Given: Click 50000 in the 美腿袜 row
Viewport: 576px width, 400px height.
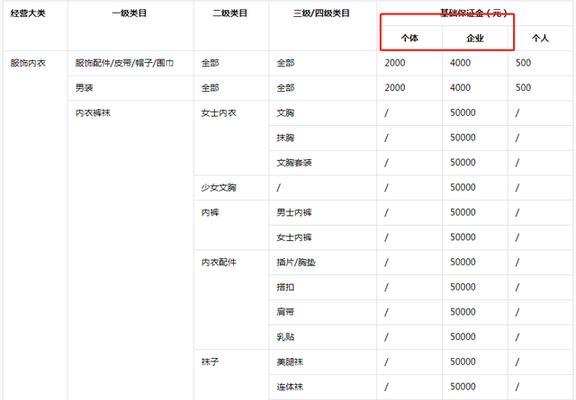Looking at the screenshot, I should [x=463, y=362].
